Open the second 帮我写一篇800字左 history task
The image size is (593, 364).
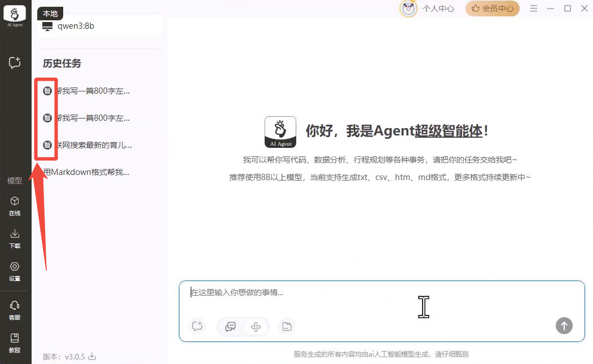pyautogui.click(x=93, y=118)
